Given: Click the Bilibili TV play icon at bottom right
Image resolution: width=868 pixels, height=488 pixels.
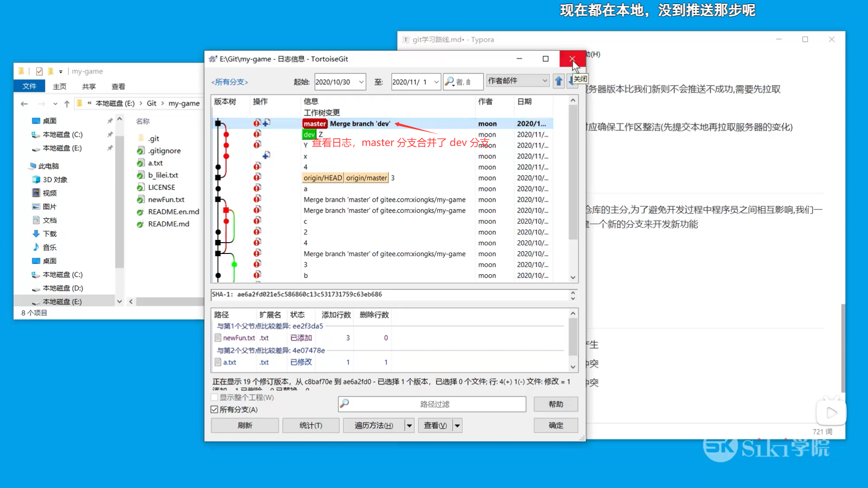Looking at the screenshot, I should pos(831,412).
